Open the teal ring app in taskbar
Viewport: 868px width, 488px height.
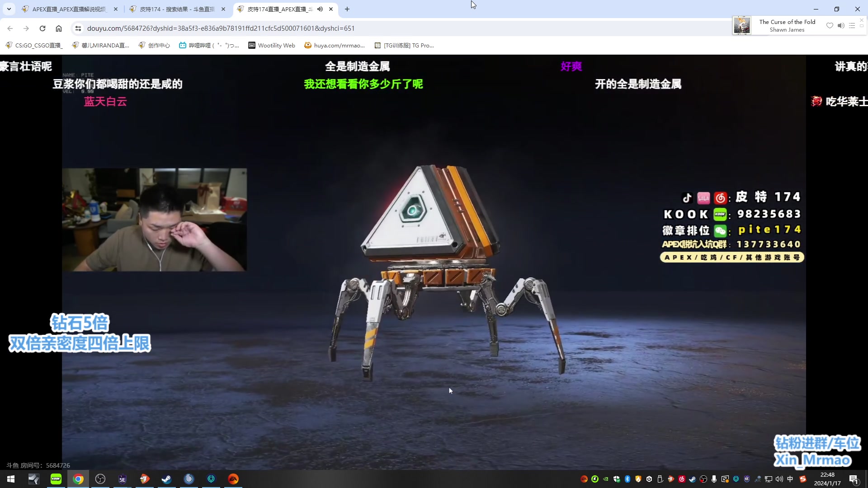click(211, 479)
